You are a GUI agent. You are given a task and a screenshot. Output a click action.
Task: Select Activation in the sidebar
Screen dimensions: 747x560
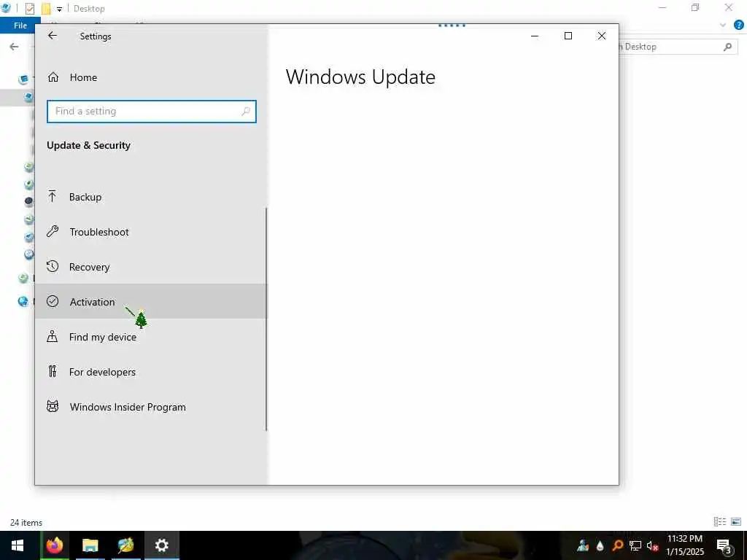pyautogui.click(x=150, y=301)
